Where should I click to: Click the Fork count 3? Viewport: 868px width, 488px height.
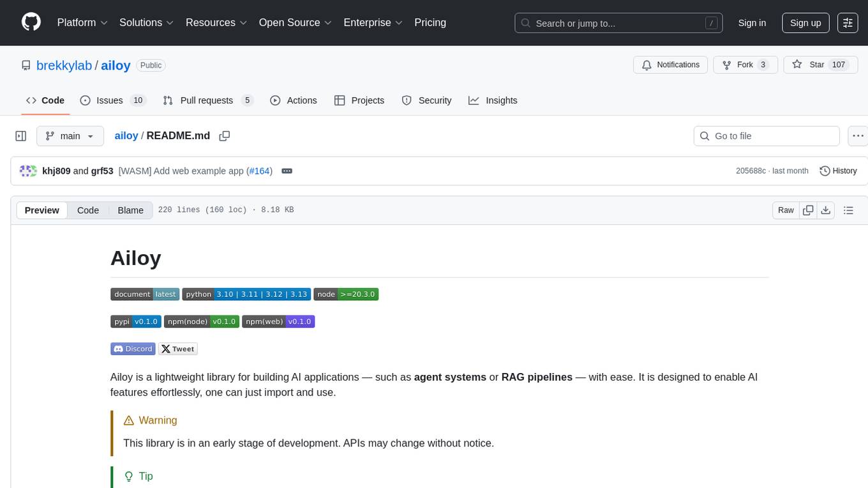763,65
